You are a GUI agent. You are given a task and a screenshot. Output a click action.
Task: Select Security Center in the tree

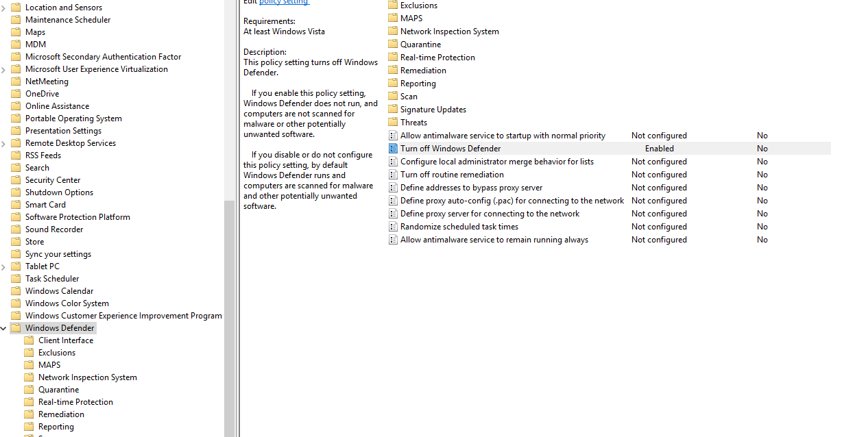53,180
